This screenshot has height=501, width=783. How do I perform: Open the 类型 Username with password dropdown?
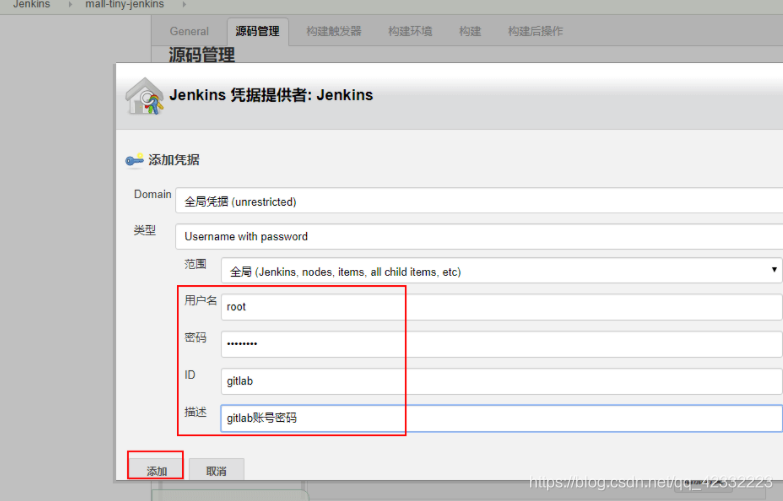pos(479,236)
